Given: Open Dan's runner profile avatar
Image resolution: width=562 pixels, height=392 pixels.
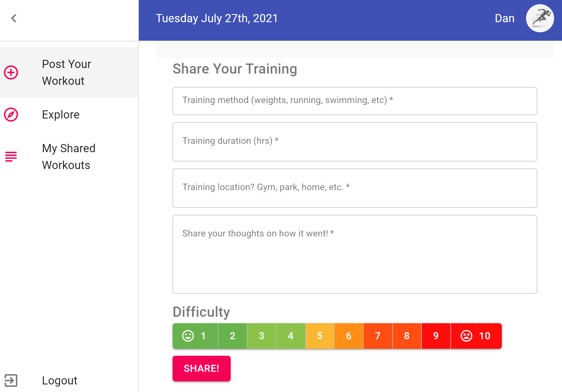Looking at the screenshot, I should pyautogui.click(x=540, y=19).
